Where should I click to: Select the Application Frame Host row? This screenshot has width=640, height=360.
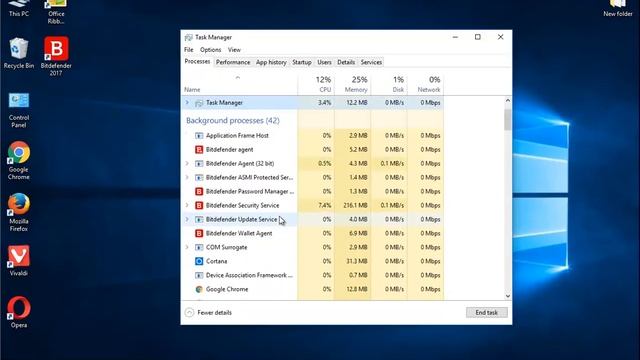pyautogui.click(x=313, y=136)
